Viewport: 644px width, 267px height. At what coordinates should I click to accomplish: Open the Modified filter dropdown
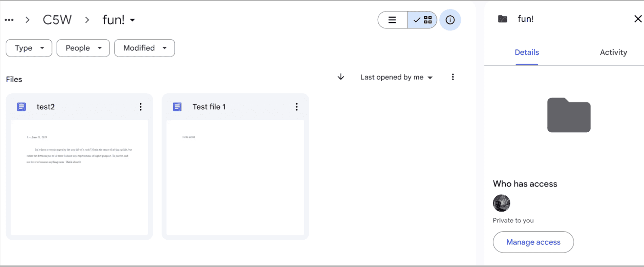point(145,48)
